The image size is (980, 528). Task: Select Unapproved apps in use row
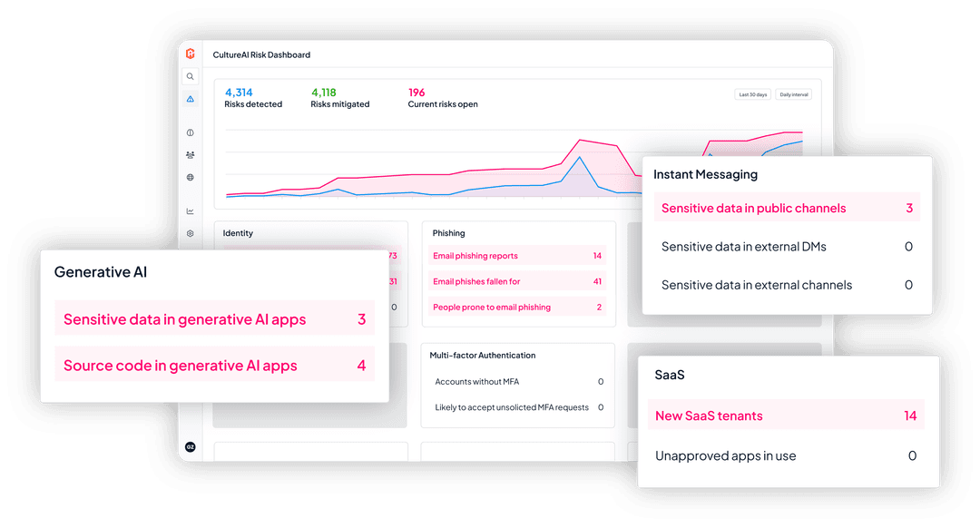click(x=786, y=455)
